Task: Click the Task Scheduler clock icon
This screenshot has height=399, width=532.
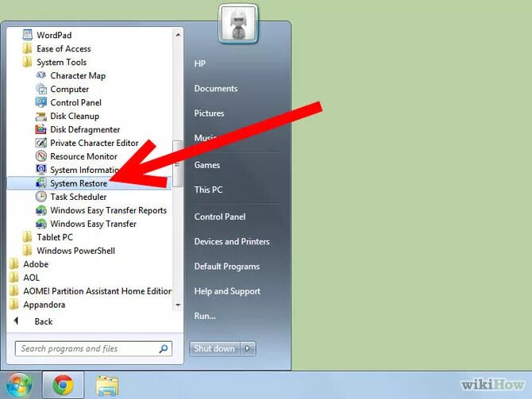Action: click(x=41, y=197)
